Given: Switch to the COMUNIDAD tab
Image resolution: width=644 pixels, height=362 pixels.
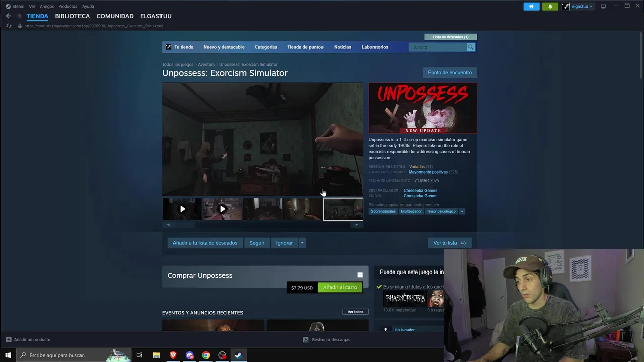Looking at the screenshot, I should click(115, 16).
